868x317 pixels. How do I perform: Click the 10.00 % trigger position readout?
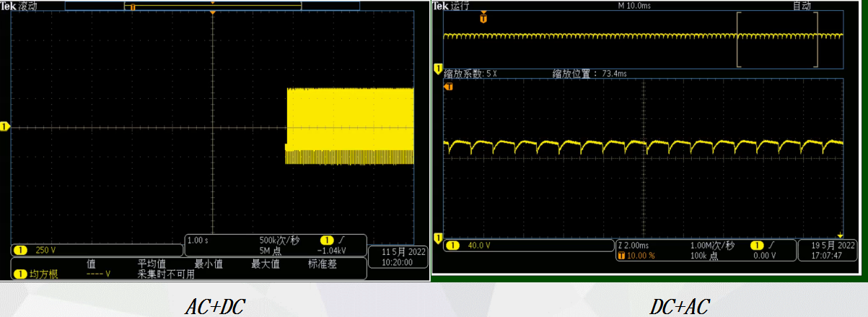641,256
